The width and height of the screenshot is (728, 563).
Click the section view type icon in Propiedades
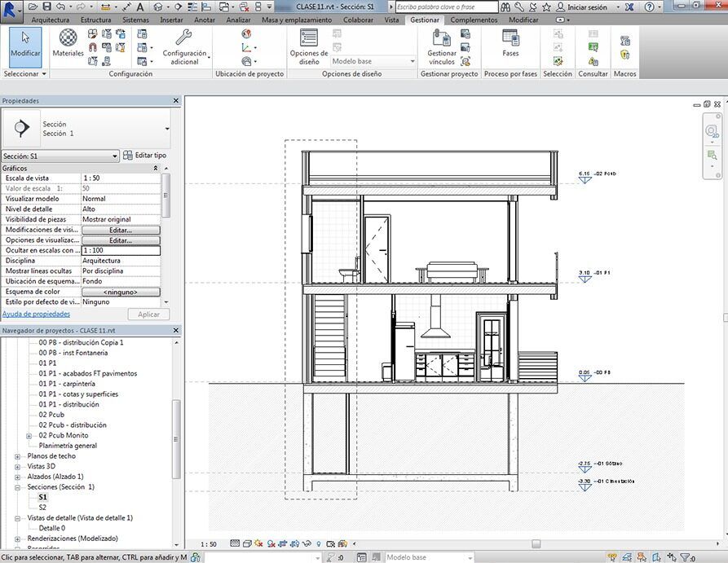click(22, 129)
